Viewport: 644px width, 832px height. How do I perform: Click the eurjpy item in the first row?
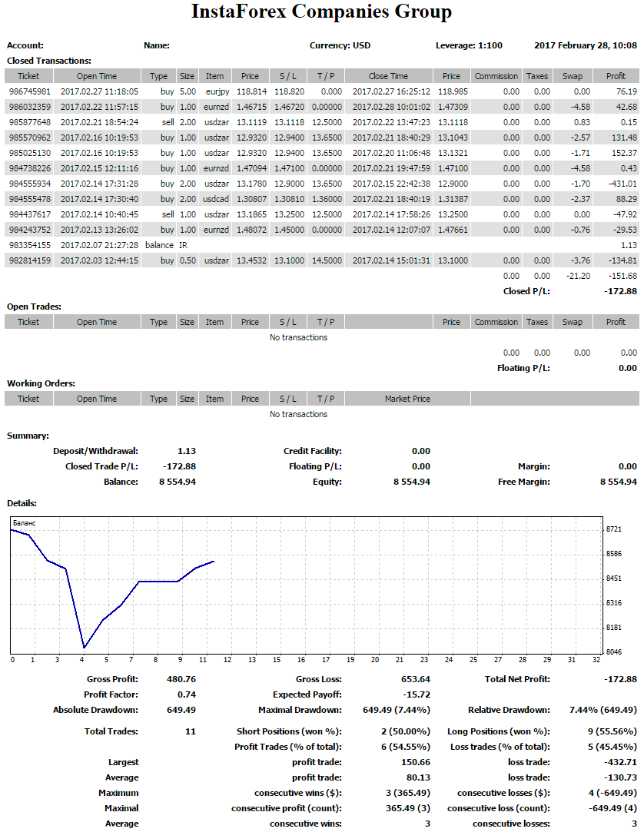(x=214, y=91)
